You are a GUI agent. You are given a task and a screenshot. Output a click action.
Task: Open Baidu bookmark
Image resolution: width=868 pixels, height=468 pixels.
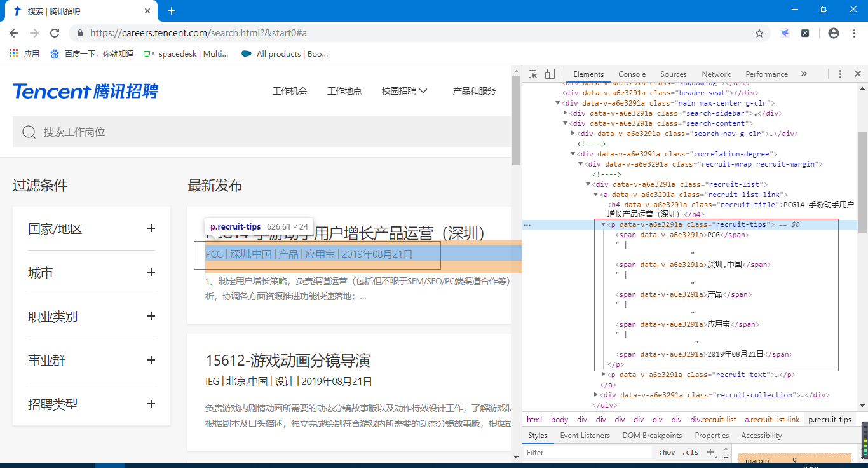(92, 54)
